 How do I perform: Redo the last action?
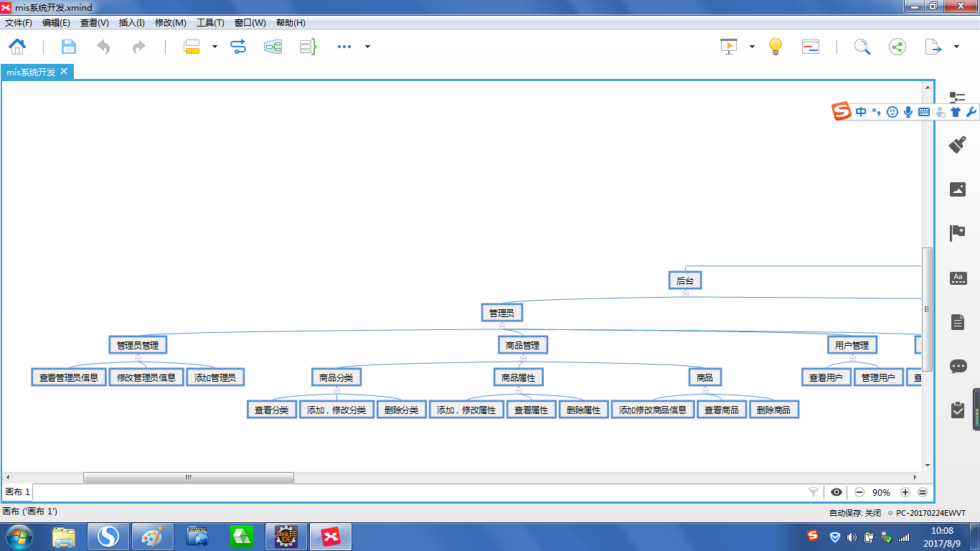point(138,47)
